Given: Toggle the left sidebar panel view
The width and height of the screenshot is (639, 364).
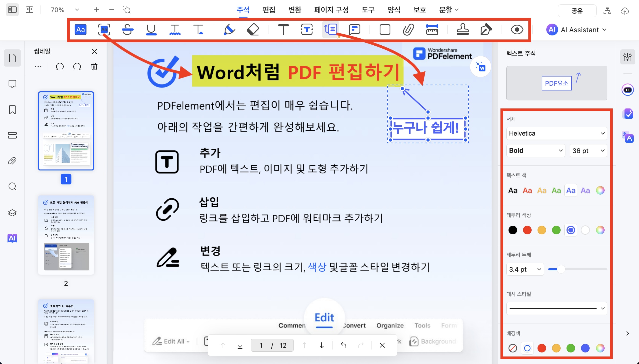Looking at the screenshot, I should [12, 10].
